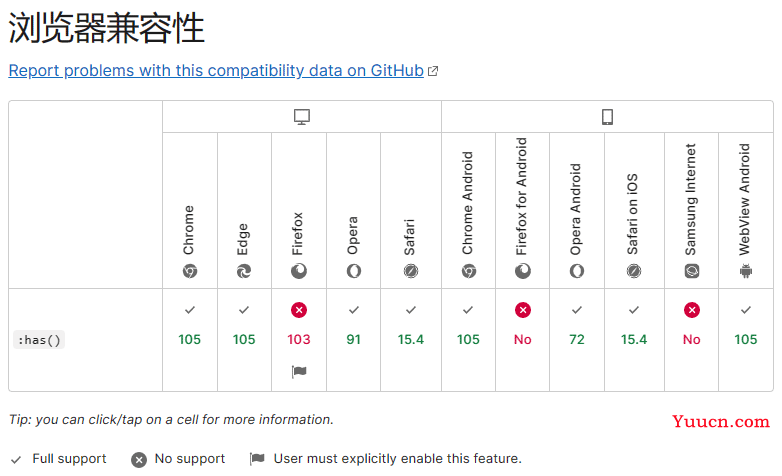Expand the Chrome 105 support cell
Screen dimensions: 782x476
[190, 340]
